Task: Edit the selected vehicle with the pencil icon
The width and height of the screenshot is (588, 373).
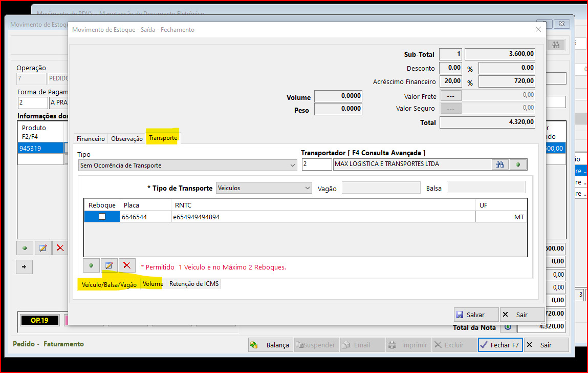Action: [109, 265]
